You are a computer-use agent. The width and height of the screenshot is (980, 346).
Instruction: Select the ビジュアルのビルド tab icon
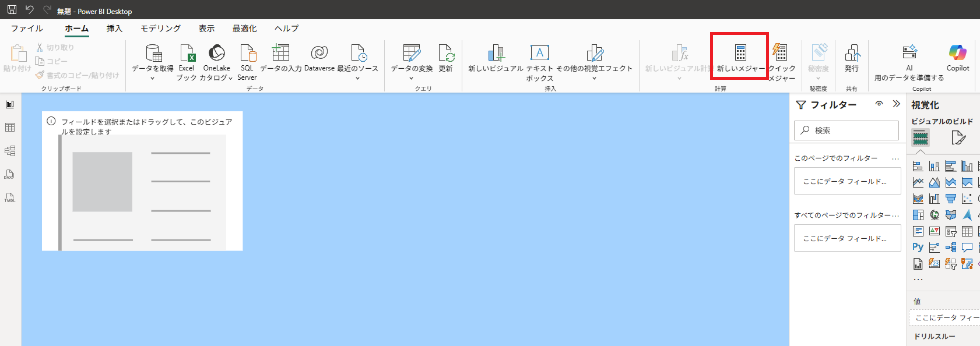pos(921,138)
